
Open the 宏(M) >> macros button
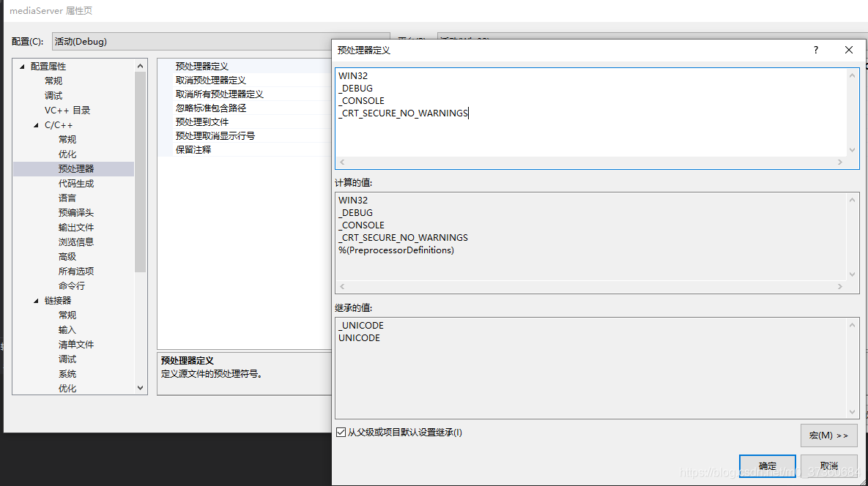coord(828,435)
